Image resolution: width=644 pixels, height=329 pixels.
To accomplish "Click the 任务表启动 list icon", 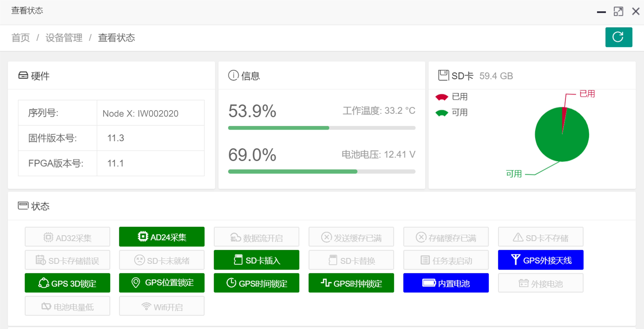I will coord(425,260).
